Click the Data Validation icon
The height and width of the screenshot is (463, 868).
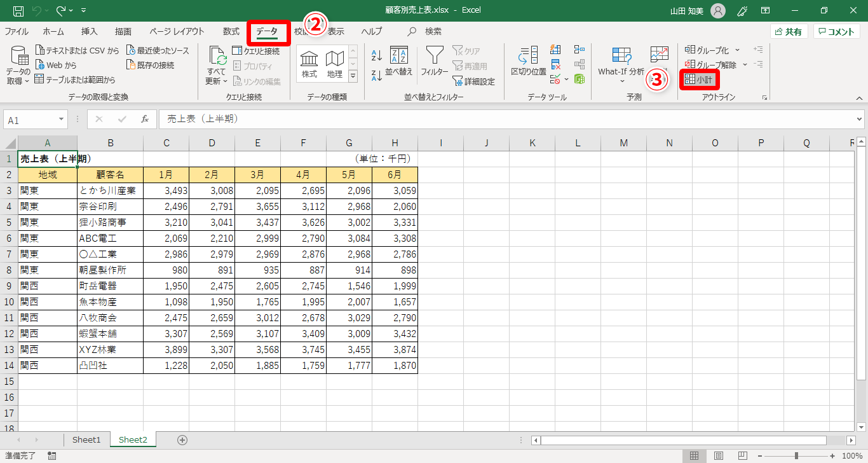point(555,79)
